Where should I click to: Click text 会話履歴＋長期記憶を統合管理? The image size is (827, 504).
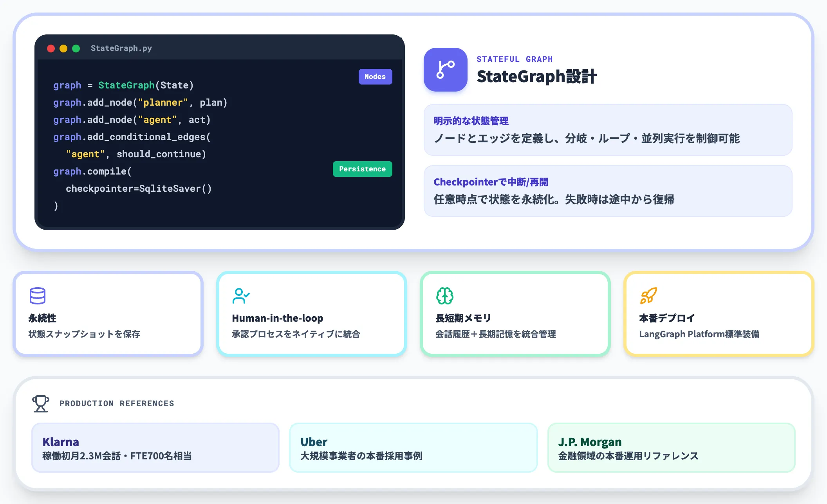496,334
